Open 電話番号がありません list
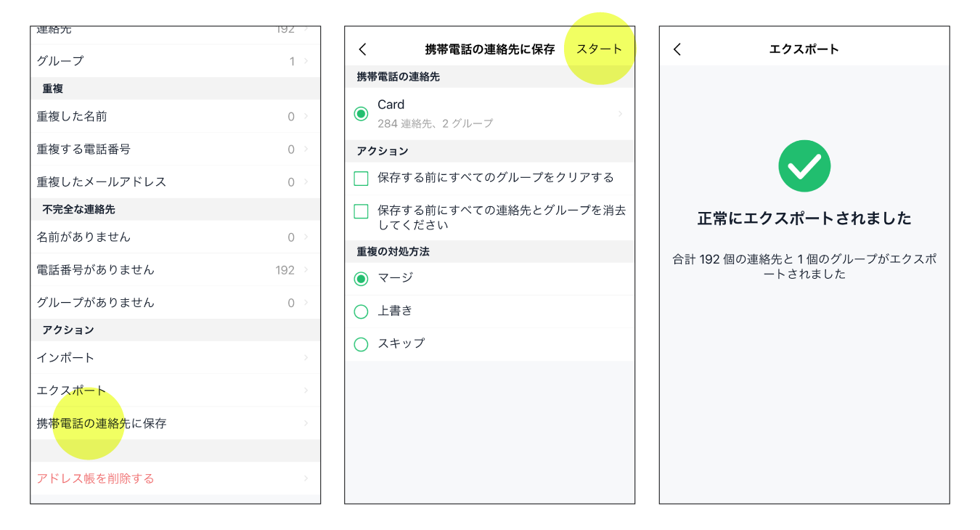The width and height of the screenshot is (980, 530). tap(174, 270)
